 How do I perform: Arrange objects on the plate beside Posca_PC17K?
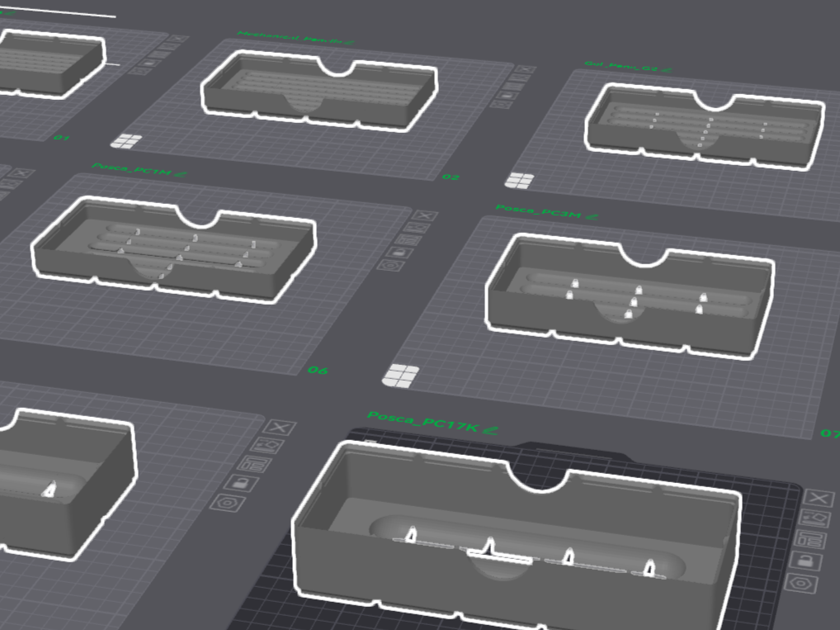pyautogui.click(x=254, y=464)
